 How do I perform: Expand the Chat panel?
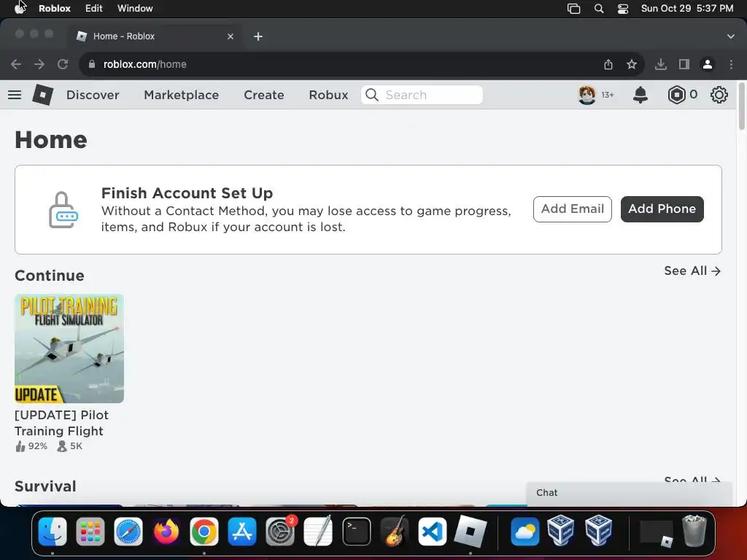pos(630,493)
